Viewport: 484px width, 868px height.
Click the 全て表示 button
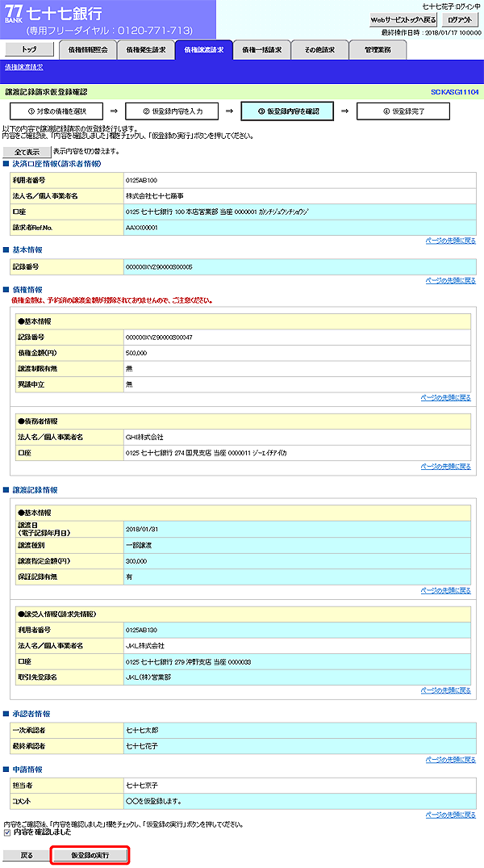tap(27, 152)
